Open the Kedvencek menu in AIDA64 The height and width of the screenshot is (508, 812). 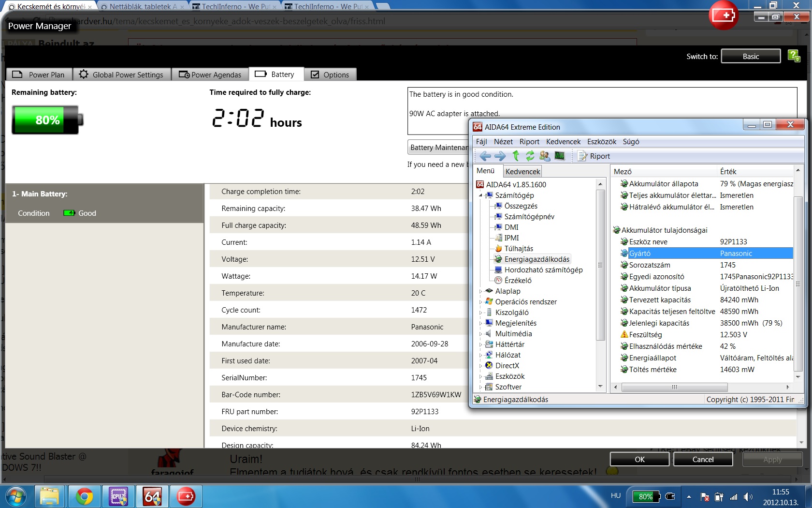tap(563, 141)
